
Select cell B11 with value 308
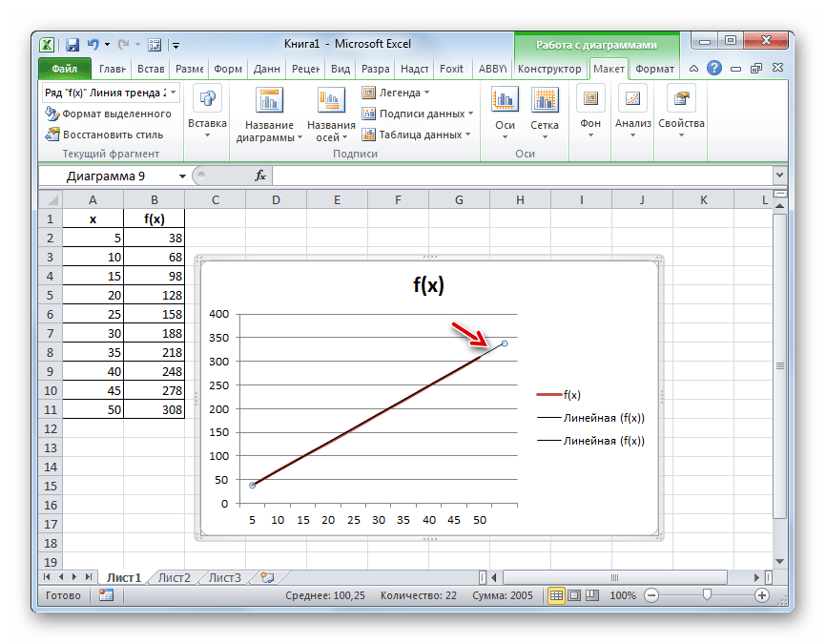point(155,409)
